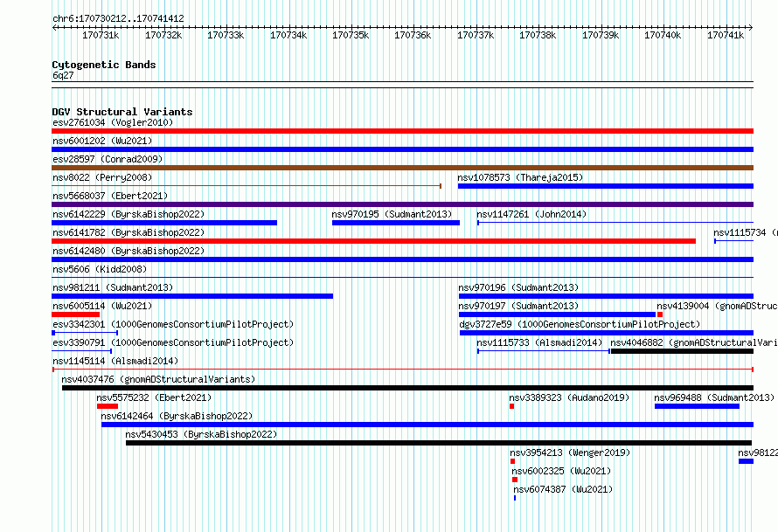The width and height of the screenshot is (778, 532).
Task: Open the dgv3727e59 1000Genomes variant
Action: 580,324
